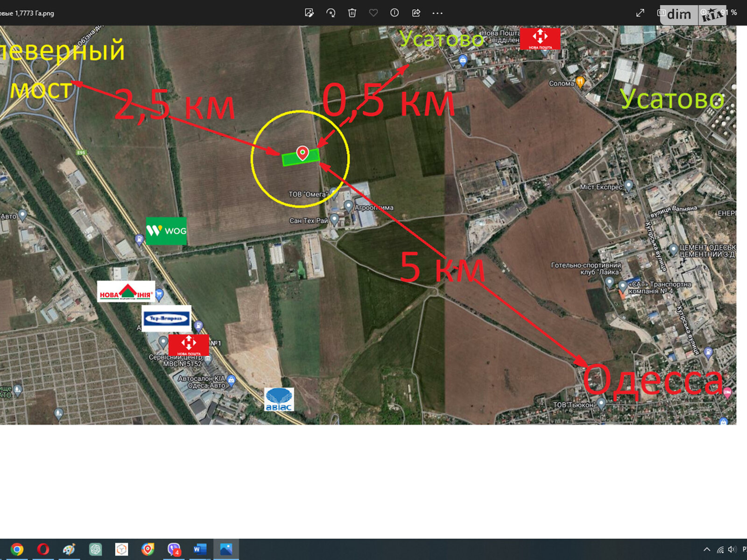Launch Paint from the taskbar
This screenshot has height=560, width=747.
click(69, 549)
